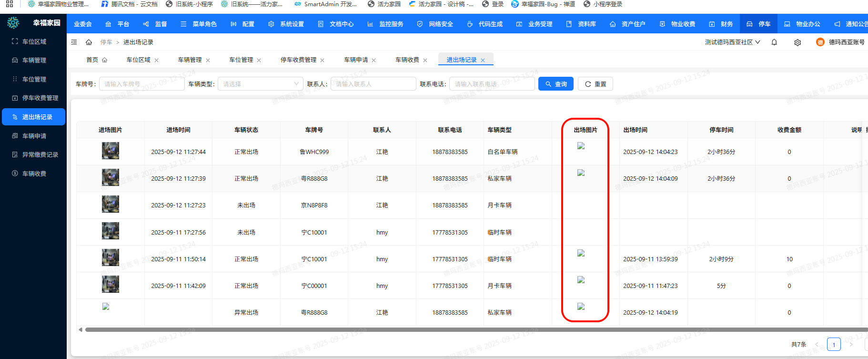Viewport: 868px width, 359px height.
Task: Click the home icon in breadcrumb
Action: tap(89, 42)
